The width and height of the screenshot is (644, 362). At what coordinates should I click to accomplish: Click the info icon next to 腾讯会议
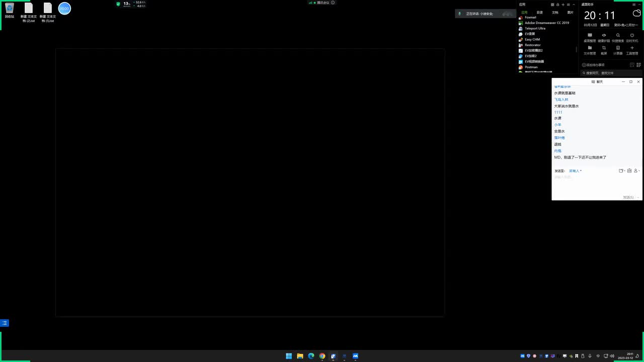pyautogui.click(x=333, y=3)
